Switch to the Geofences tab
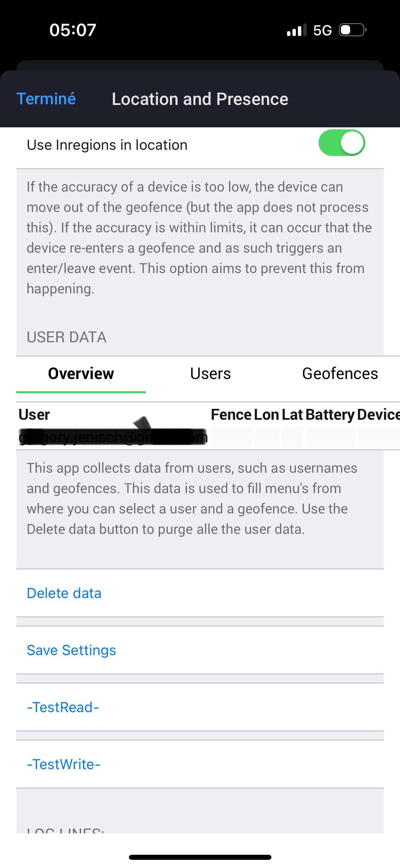The height and width of the screenshot is (868, 400). (340, 374)
